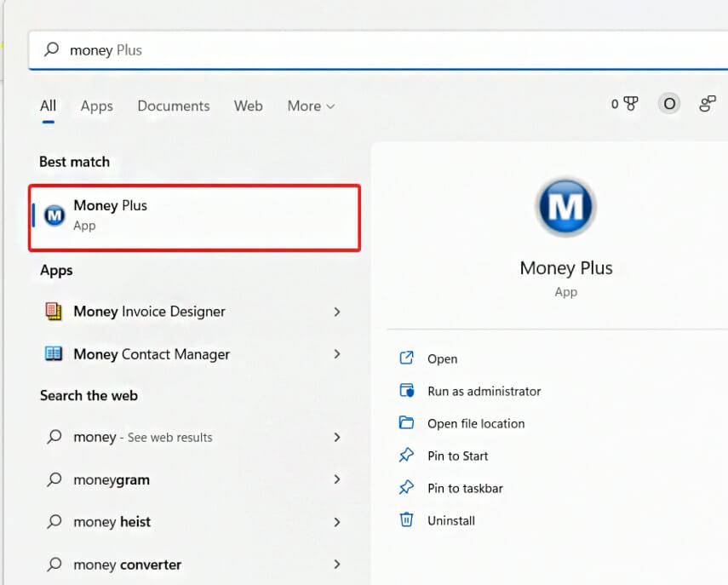This screenshot has height=585, width=728.
Task: Click inside the search input field
Action: (x=170, y=50)
